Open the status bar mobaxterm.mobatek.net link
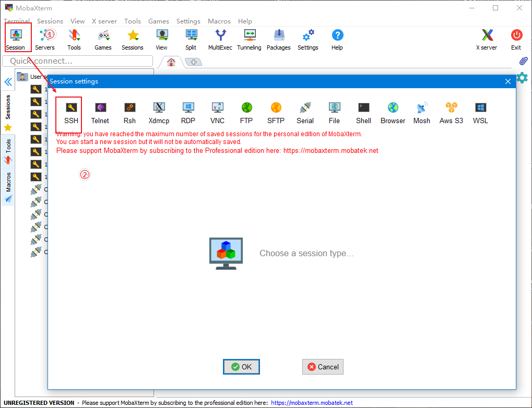 click(312, 403)
